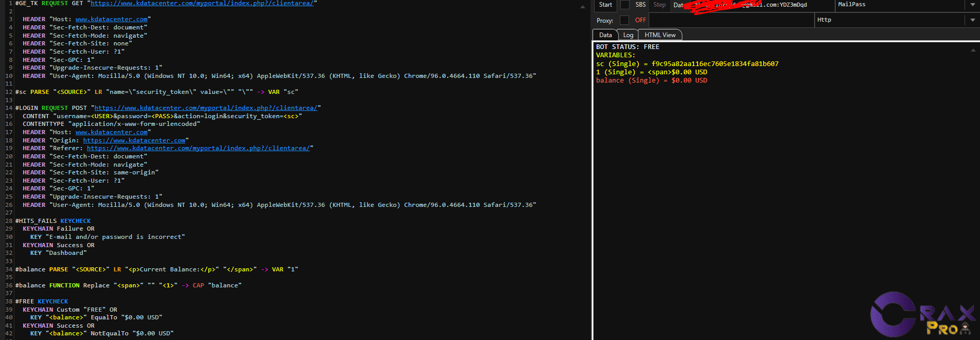Click the "#HITS_FAILS KEYCHECK" line in the editor
980x340 pixels.
(x=53, y=221)
